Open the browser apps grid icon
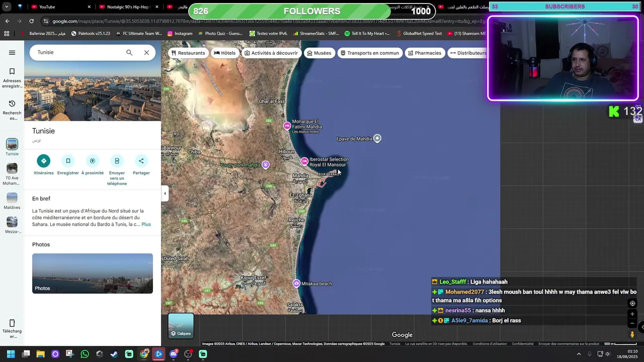This screenshot has width=644, height=362. click(x=7, y=34)
